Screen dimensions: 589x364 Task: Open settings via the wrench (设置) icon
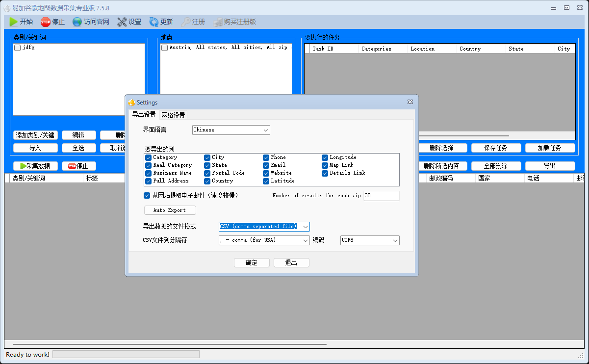tap(122, 22)
